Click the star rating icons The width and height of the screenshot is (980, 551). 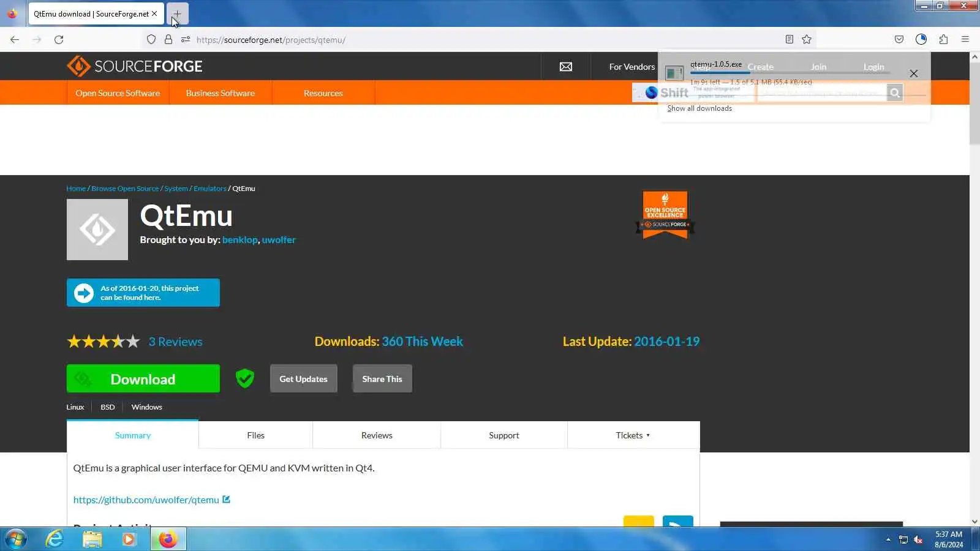(104, 342)
